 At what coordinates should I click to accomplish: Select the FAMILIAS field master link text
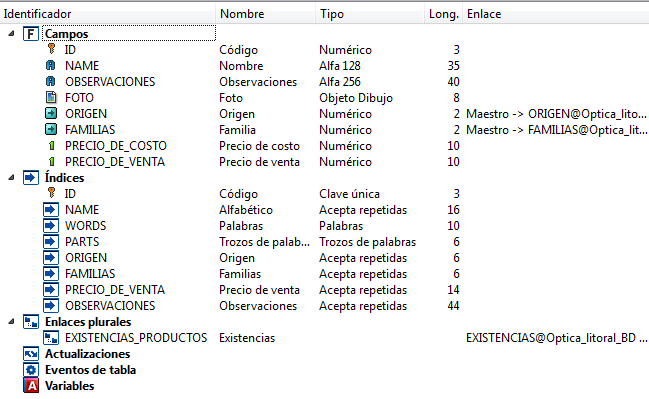[556, 130]
